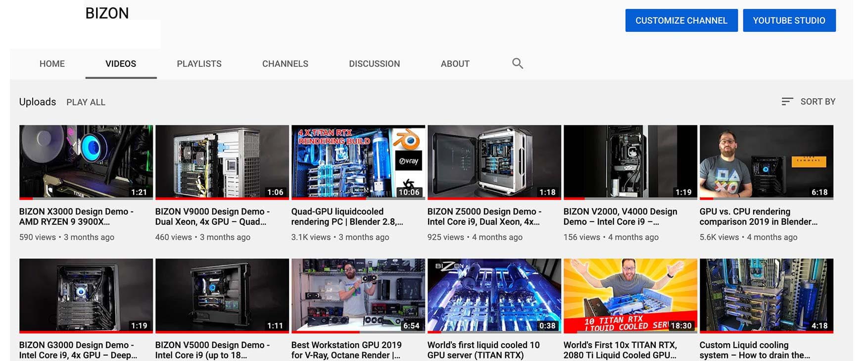Play the 10 Titan RTX 18:30 thumbnail
Viewport: 868px width, 361px height.
(x=630, y=296)
